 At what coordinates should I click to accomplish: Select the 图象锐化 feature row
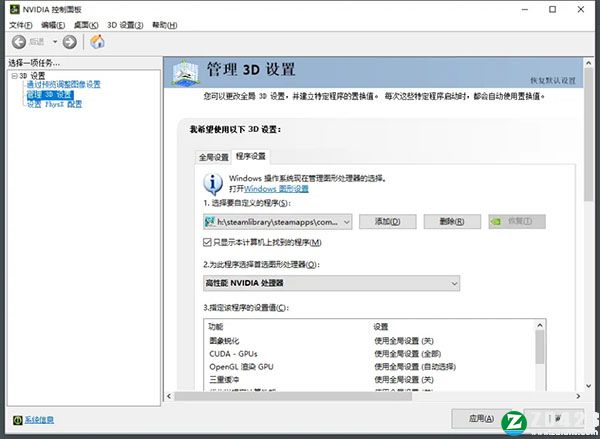pyautogui.click(x=370, y=341)
